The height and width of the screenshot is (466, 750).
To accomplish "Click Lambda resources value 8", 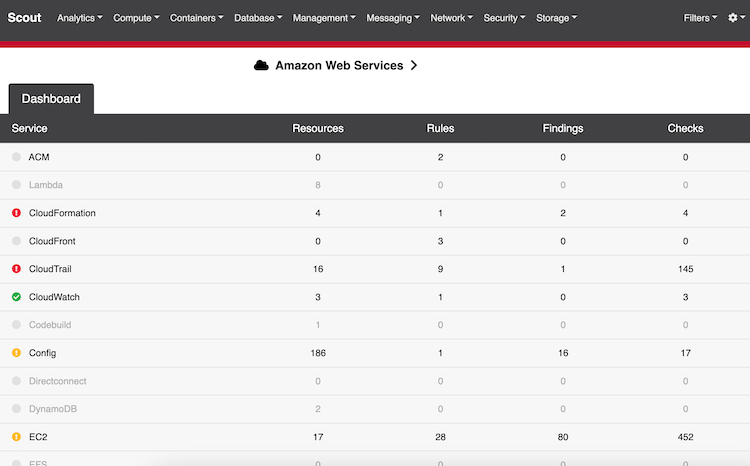I will click(318, 185).
